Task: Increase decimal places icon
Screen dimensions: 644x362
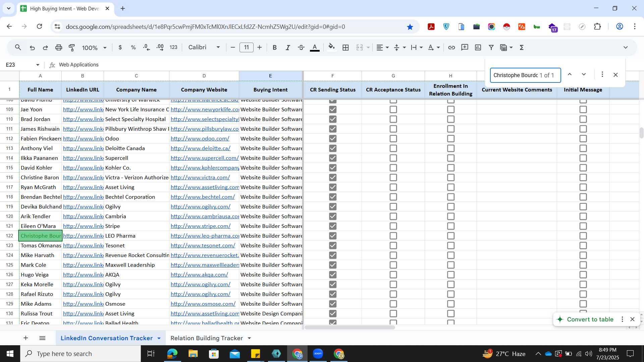Action: (160, 48)
